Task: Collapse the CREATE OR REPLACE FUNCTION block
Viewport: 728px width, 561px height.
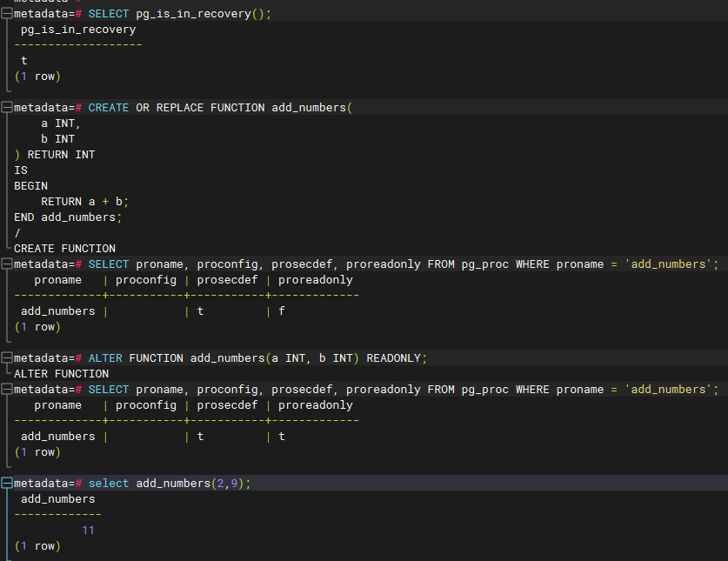Action: click(6, 108)
